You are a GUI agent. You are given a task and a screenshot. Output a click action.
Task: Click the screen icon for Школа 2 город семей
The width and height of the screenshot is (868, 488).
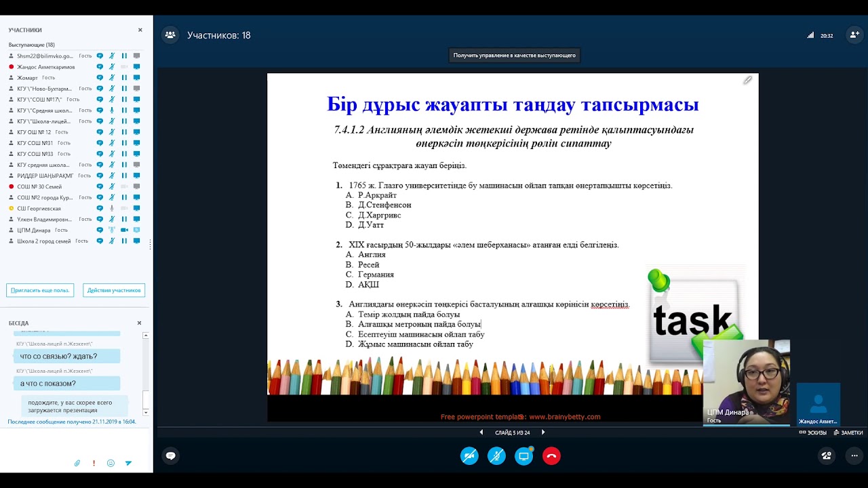(136, 241)
